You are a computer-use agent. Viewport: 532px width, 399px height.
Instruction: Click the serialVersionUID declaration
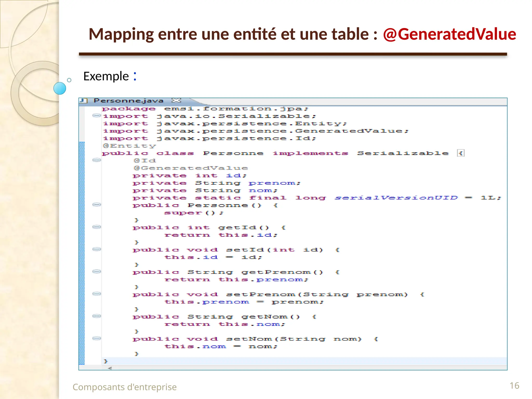pos(317,198)
